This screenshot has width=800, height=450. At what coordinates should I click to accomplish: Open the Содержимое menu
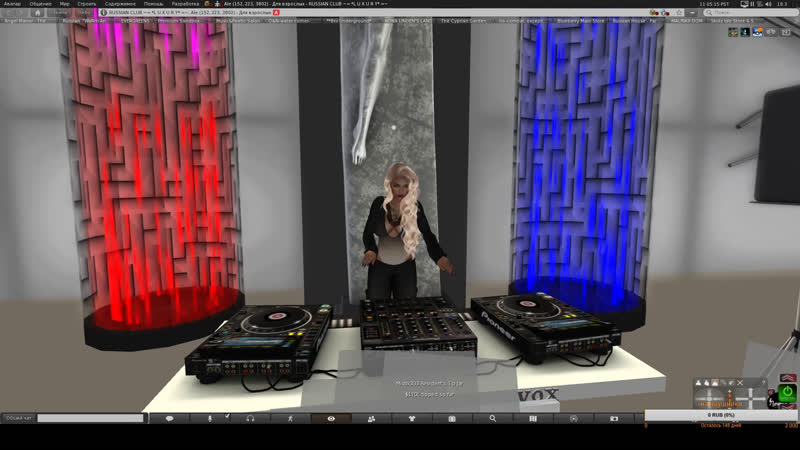[120, 4]
